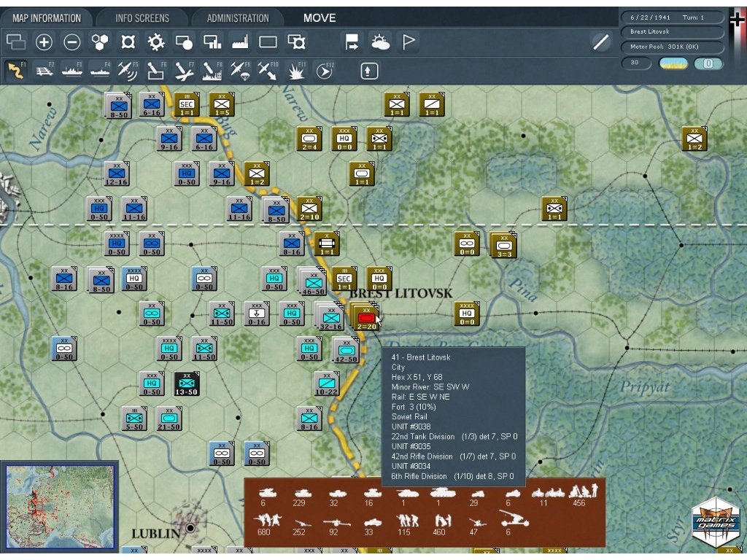
Task: Open the Administration tab
Action: pos(238,18)
